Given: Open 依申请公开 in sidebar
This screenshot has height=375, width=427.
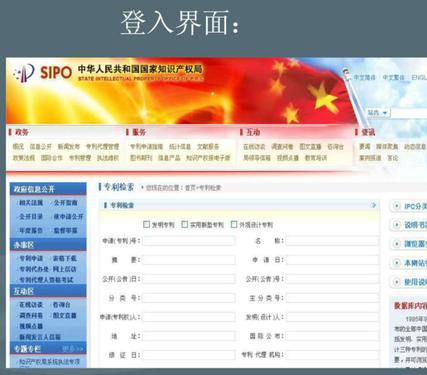Looking at the screenshot, I should [x=68, y=217].
